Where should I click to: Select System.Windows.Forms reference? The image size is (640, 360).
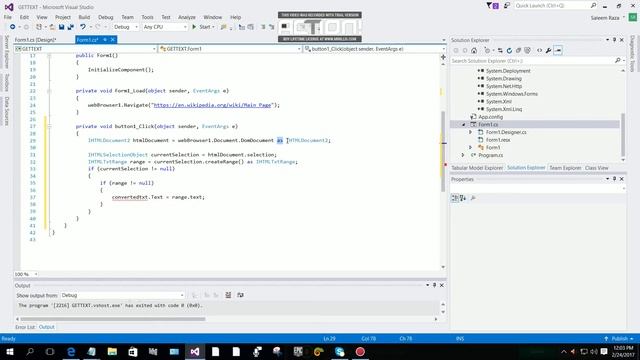click(x=511, y=94)
